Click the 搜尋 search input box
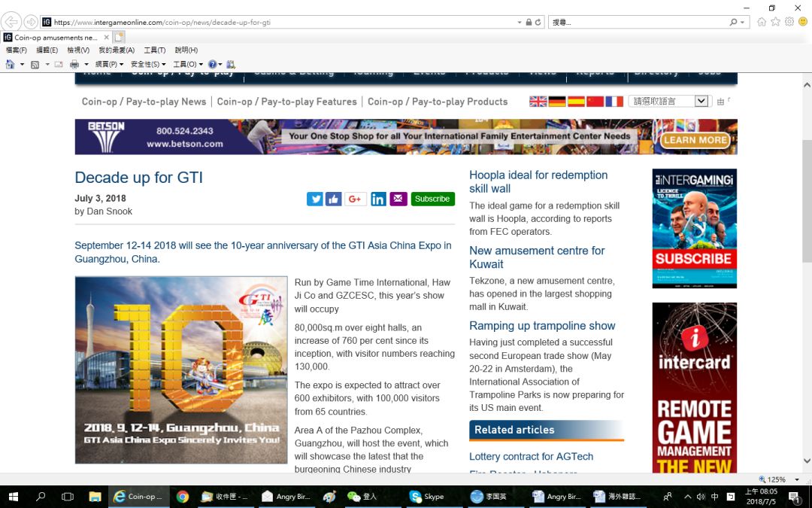812x508 pixels. coord(638,23)
